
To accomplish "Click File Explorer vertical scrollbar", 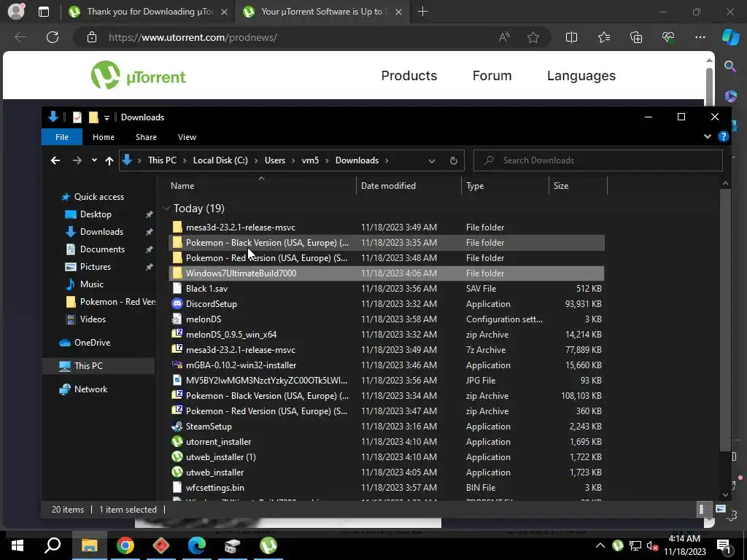I will 725,319.
